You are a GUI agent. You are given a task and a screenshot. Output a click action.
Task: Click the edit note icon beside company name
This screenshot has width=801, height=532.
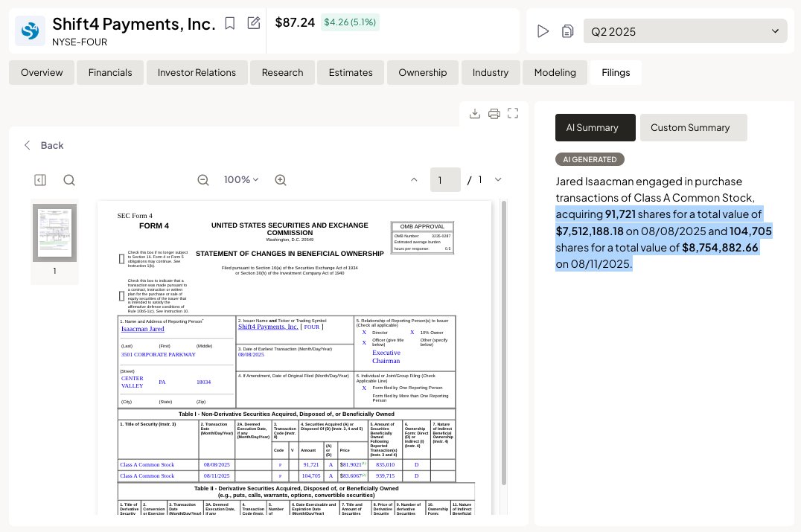pos(254,23)
